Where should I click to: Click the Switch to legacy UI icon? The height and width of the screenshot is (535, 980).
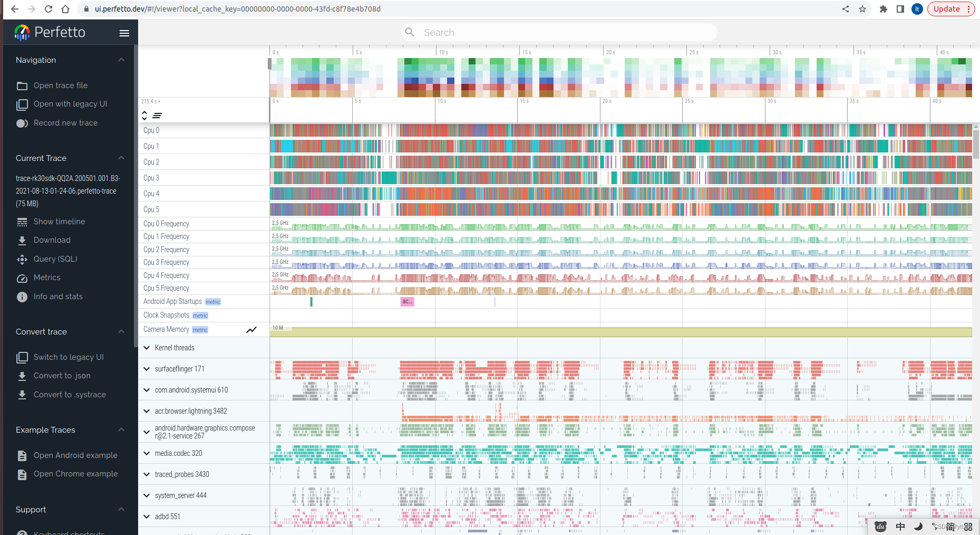pos(22,358)
